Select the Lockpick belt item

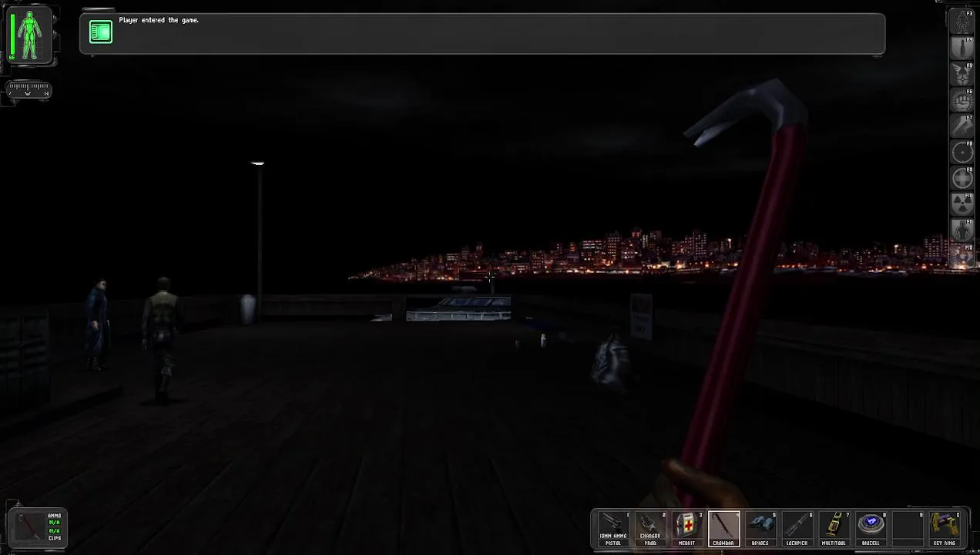tap(797, 529)
